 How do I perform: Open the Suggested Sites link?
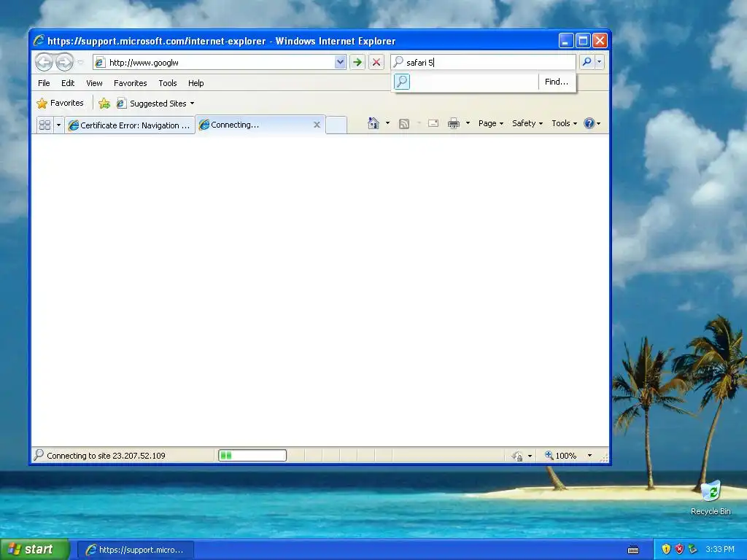coord(155,104)
